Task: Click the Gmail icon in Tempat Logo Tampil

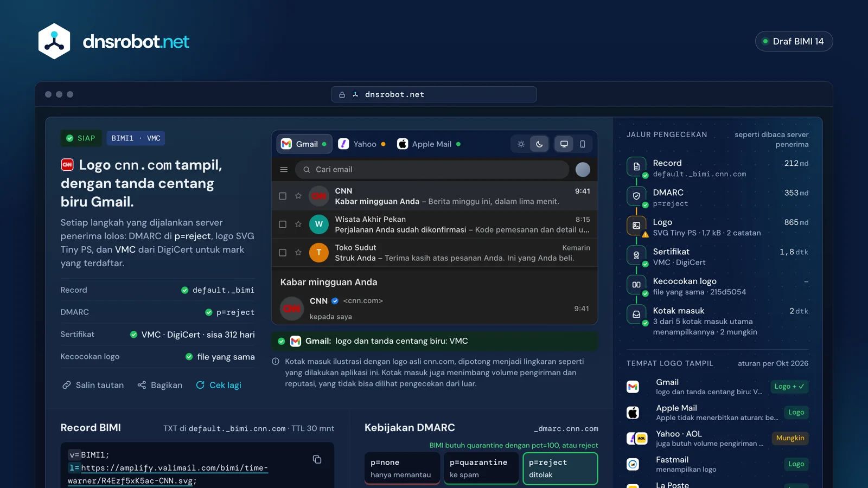Action: (633, 387)
